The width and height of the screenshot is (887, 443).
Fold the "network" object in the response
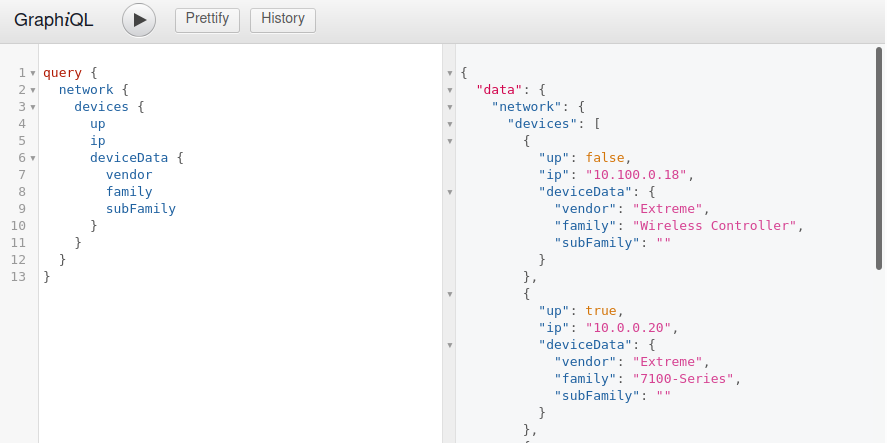click(x=450, y=107)
